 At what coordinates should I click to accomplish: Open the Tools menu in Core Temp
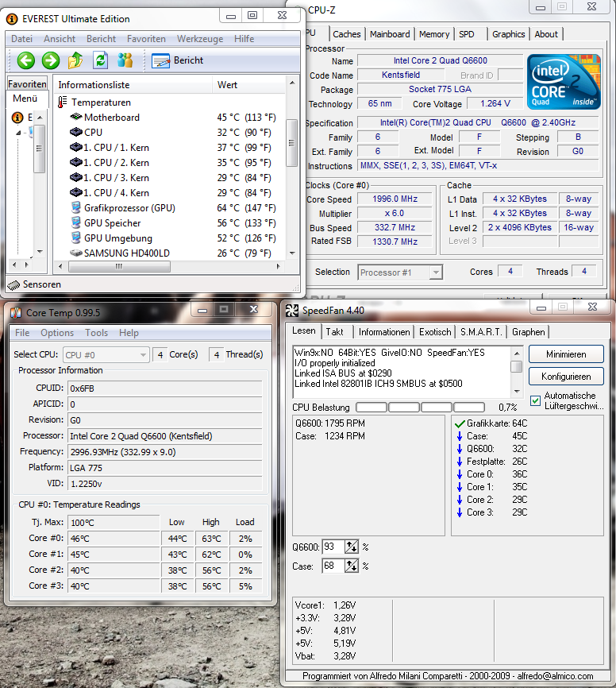coord(97,333)
